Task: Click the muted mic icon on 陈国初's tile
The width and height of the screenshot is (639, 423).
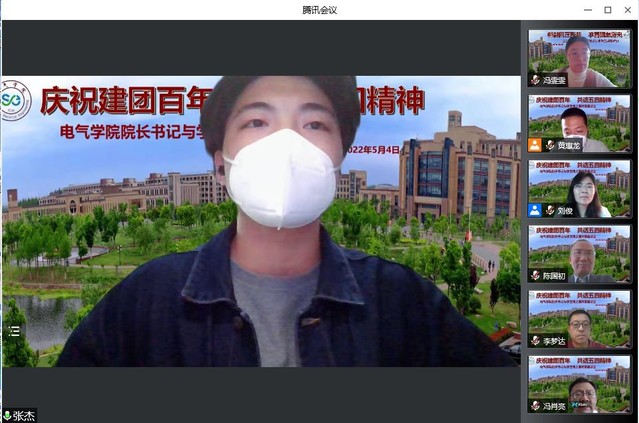Action: [x=535, y=276]
